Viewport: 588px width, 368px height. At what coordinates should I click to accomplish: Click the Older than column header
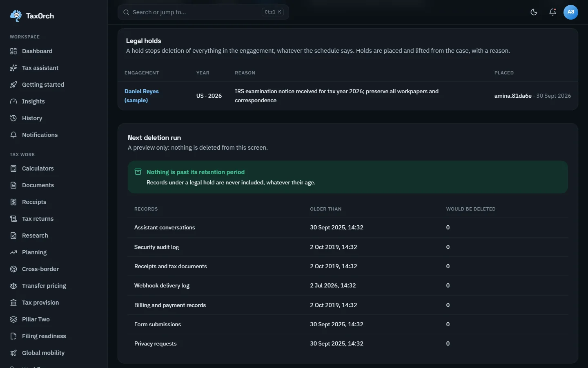click(x=326, y=209)
